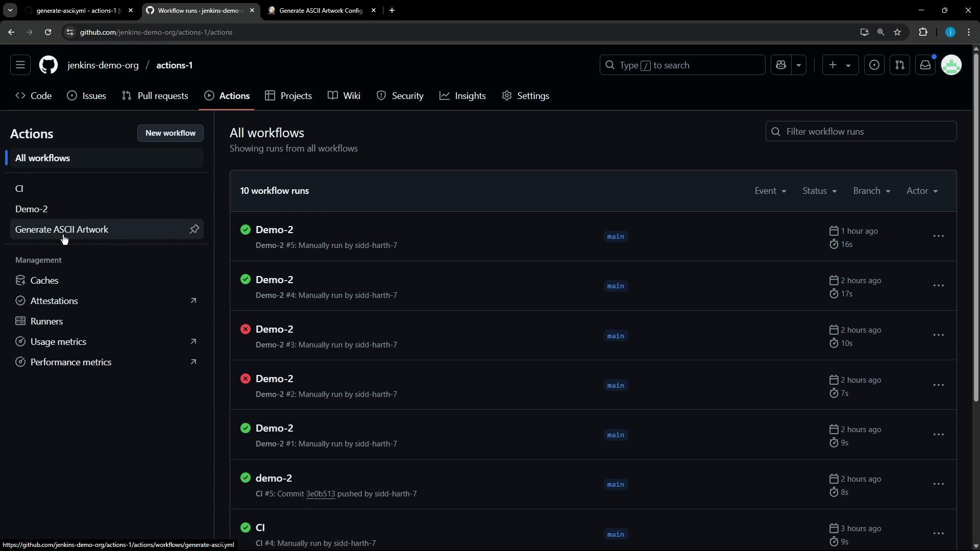Click the New workflow button

[x=170, y=133]
